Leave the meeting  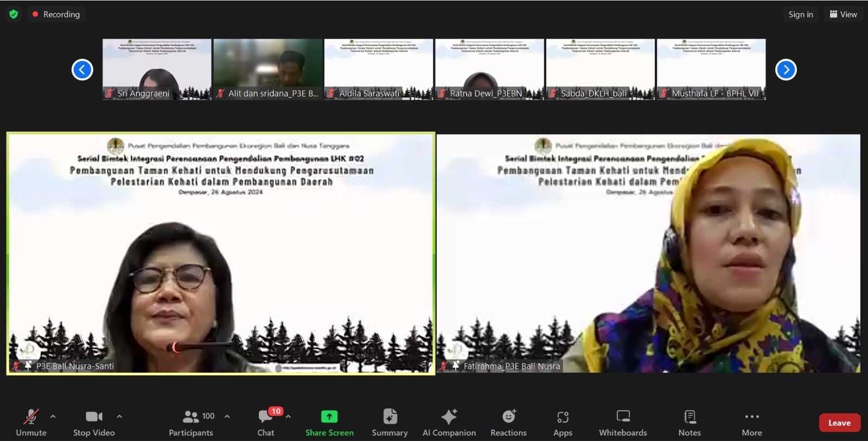[x=839, y=423]
